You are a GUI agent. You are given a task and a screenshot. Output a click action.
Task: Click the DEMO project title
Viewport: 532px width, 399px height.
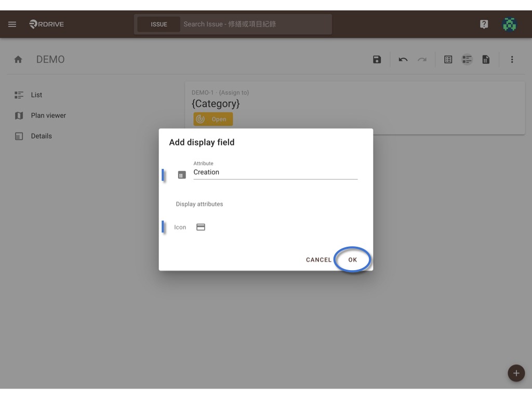(50, 60)
